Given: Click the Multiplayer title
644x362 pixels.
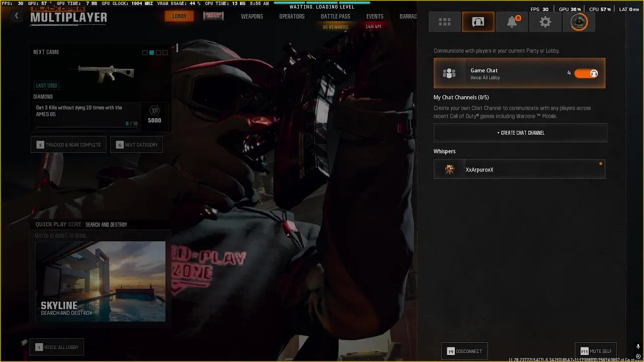Looking at the screenshot, I should tap(68, 18).
